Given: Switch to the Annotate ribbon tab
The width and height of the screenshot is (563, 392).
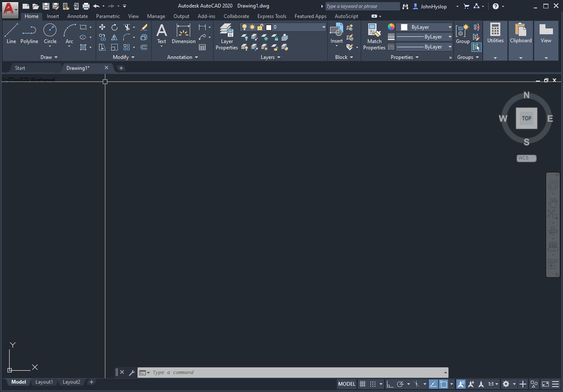Looking at the screenshot, I should 77,16.
